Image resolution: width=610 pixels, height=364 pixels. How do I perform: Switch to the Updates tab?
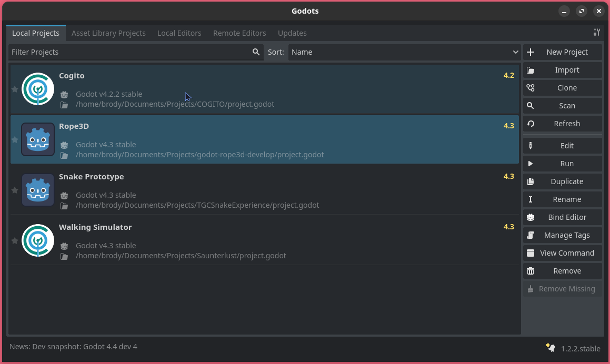[x=292, y=33]
